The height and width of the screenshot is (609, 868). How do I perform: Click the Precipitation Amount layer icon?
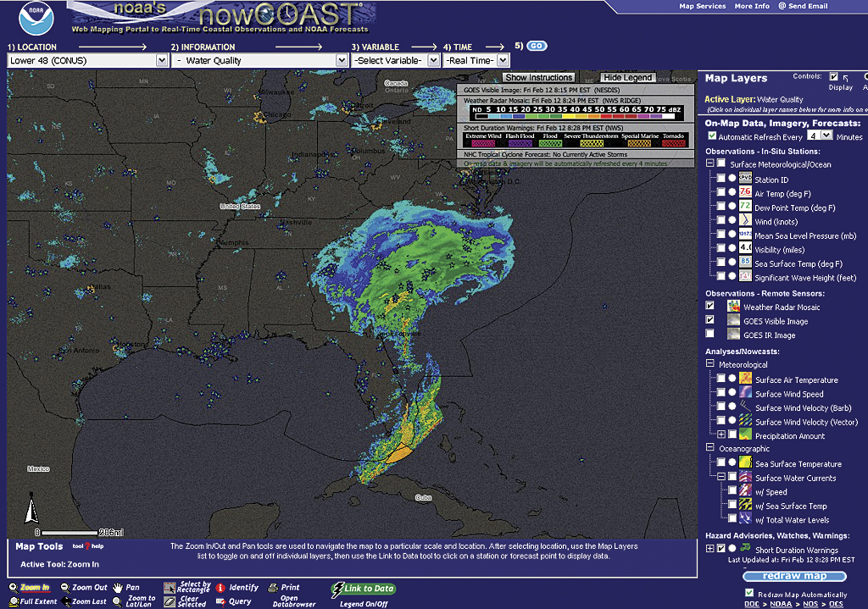coord(745,435)
